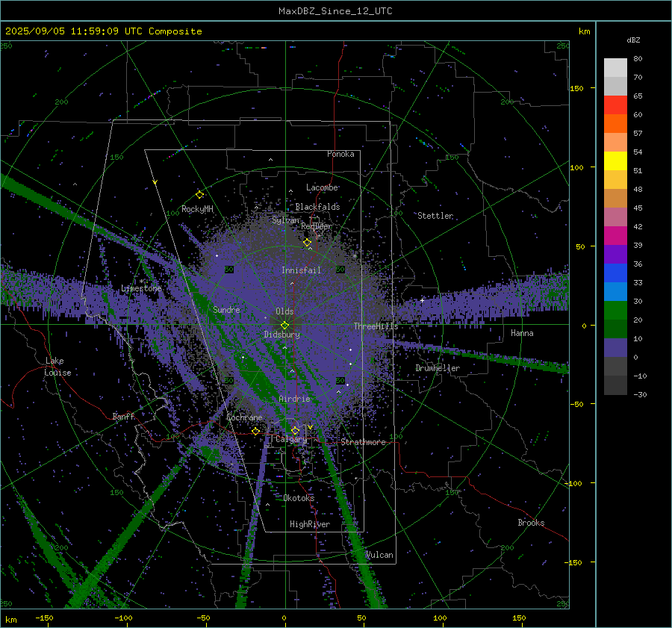Click the Okotoks city label
Viewport: 672px width, 628px height.
click(299, 498)
